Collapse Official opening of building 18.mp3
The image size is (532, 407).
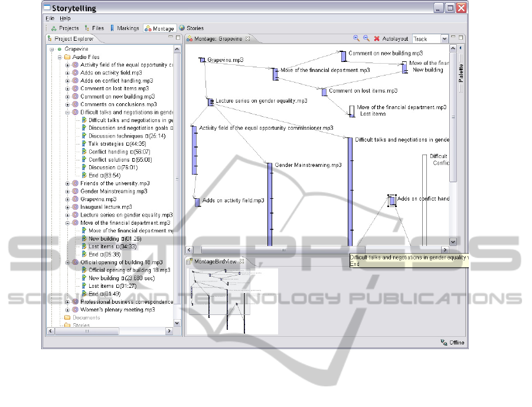click(x=67, y=262)
